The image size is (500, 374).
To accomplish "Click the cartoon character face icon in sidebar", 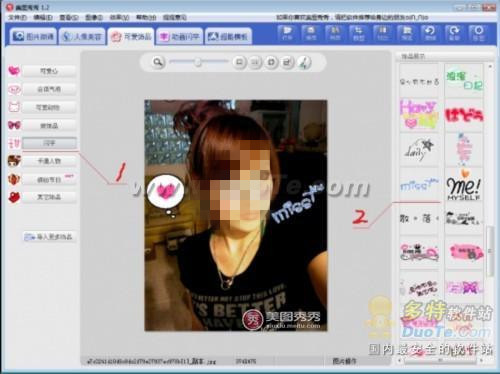I will click(x=14, y=161).
